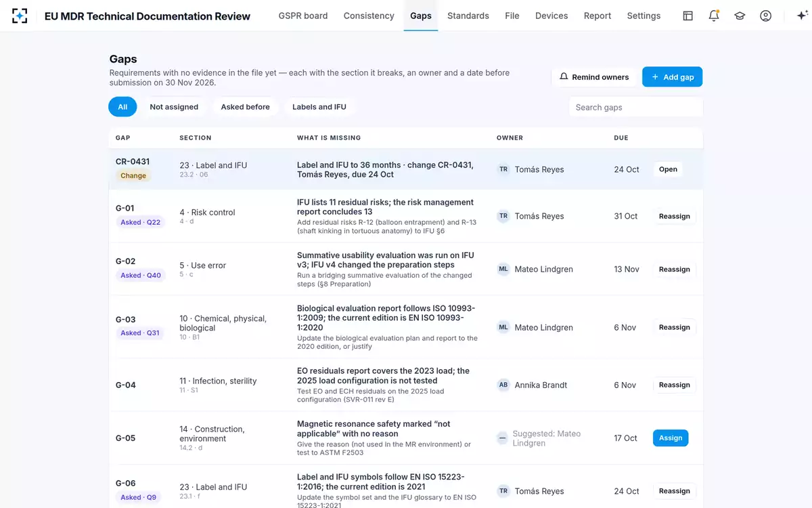Image resolution: width=812 pixels, height=508 pixels.
Task: Reassign gap G-06
Action: (675, 491)
